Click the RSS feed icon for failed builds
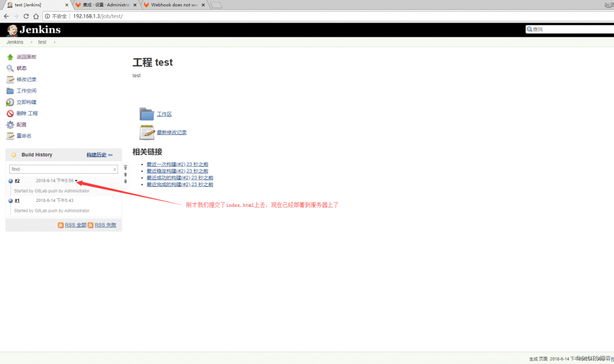 pyautogui.click(x=90, y=225)
